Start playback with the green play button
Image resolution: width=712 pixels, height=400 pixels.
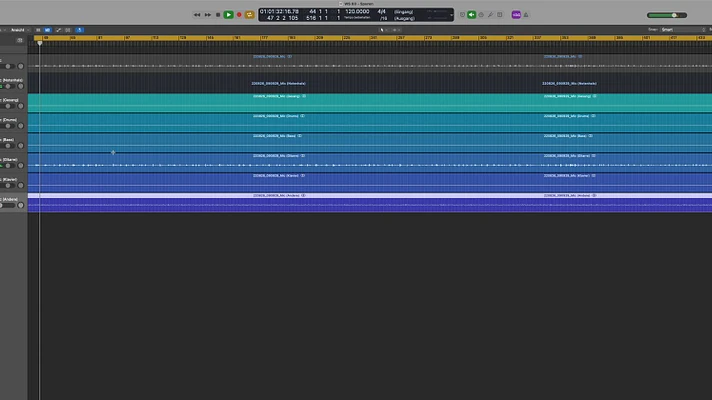tap(228, 15)
